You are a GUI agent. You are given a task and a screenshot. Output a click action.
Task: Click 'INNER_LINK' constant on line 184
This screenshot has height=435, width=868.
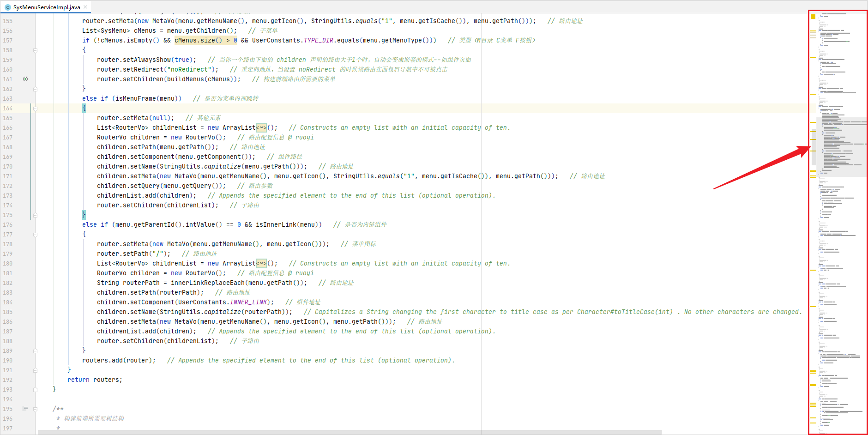248,302
